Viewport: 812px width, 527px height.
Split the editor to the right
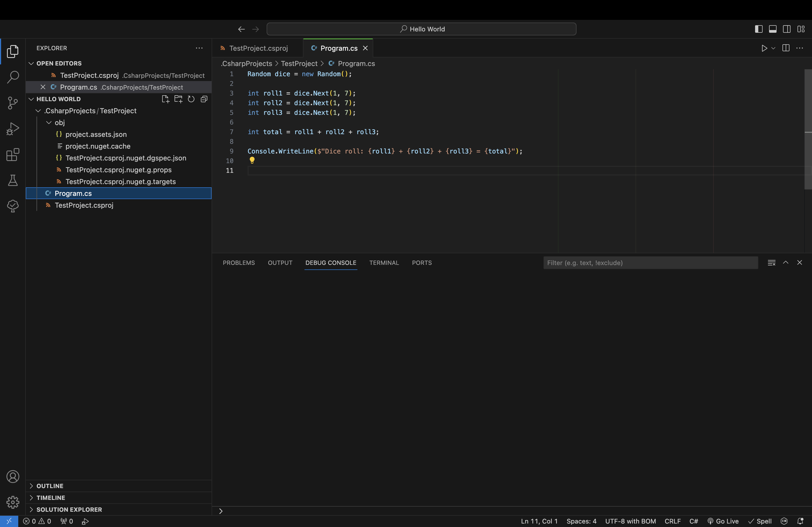786,48
